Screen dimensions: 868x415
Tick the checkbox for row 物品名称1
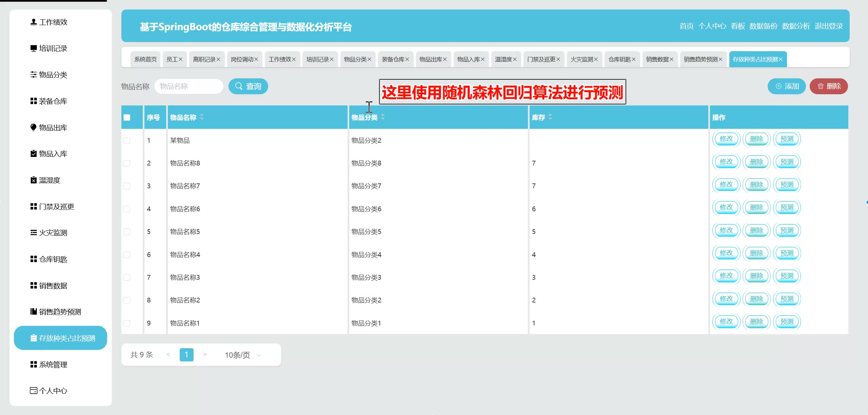pyautogui.click(x=127, y=323)
